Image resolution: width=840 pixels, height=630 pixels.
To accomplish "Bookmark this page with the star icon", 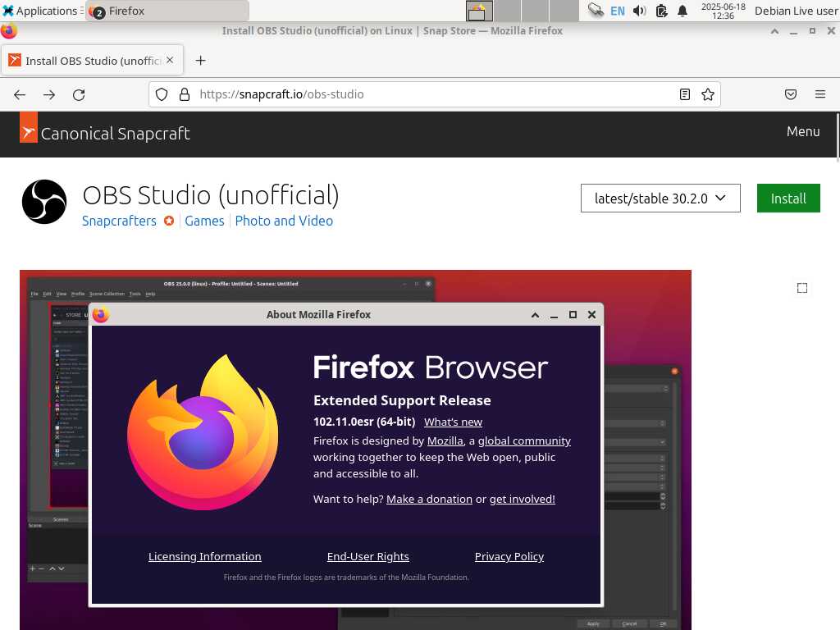I will coord(708,95).
